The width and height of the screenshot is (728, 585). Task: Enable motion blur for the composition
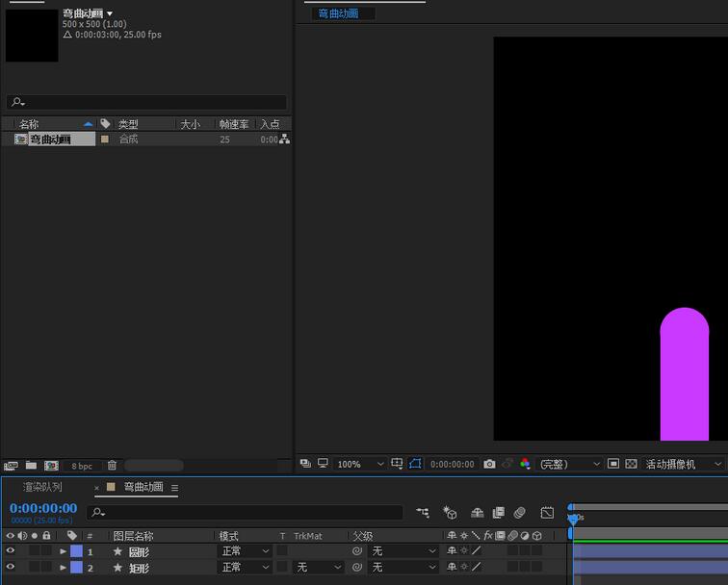coord(520,512)
